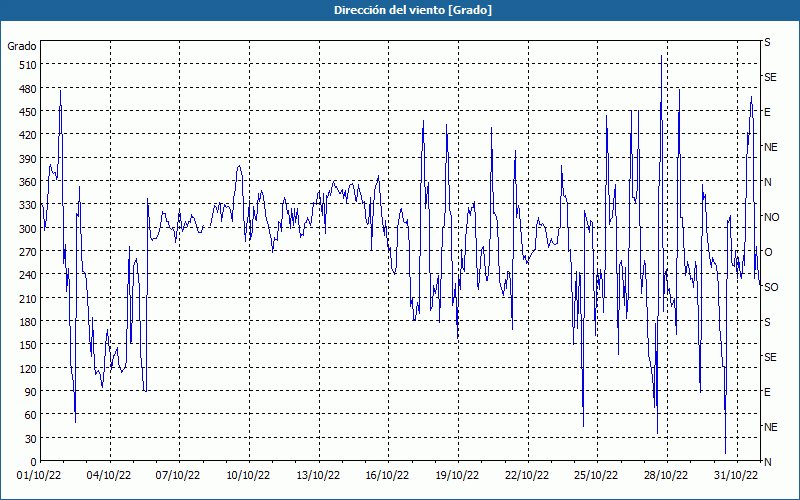Select the 28/10/22 date label
Image resolution: width=800 pixels, height=500 pixels.
tap(666, 475)
